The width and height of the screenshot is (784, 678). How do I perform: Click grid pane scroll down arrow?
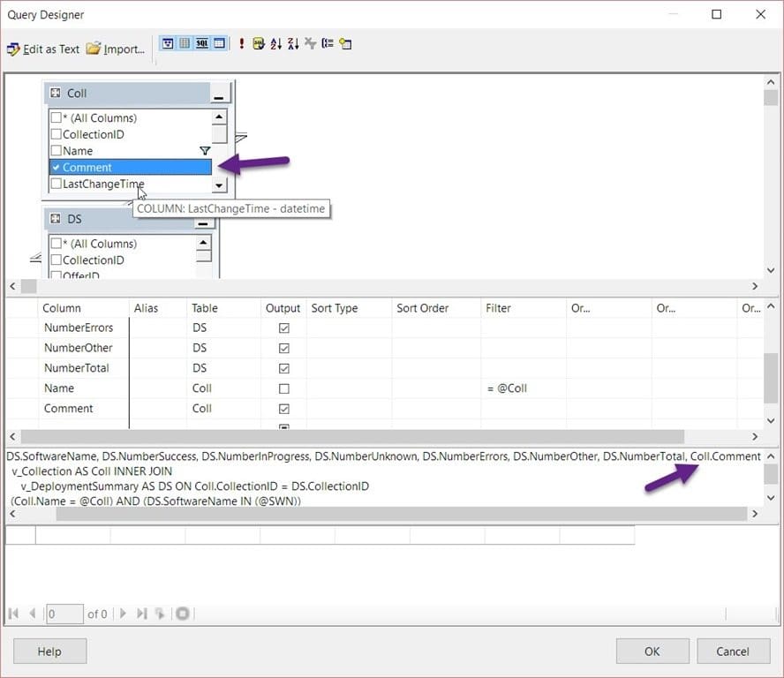click(771, 421)
